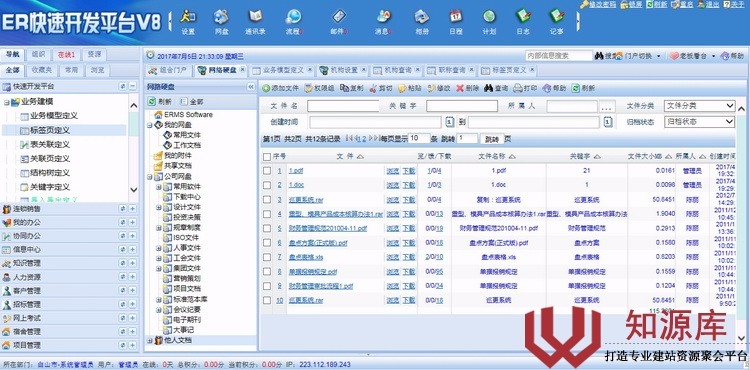Open the 邮件 mail icon
This screenshot has width=750, height=370.
tap(339, 21)
